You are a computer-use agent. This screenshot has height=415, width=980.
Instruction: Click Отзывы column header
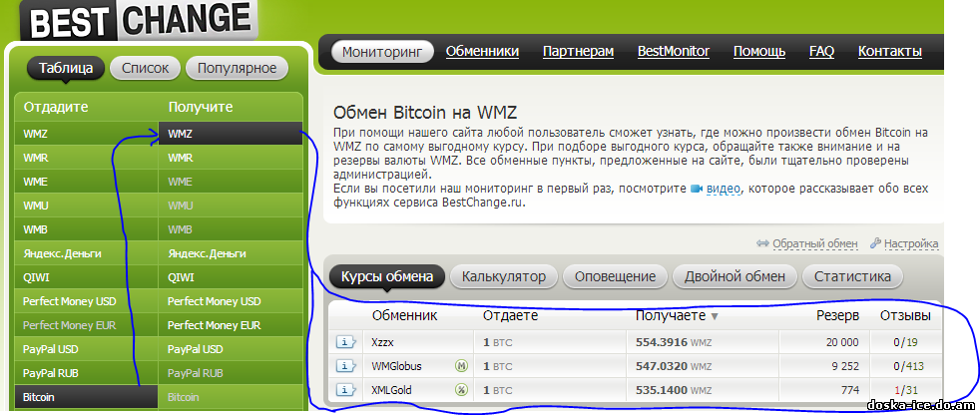tap(905, 315)
